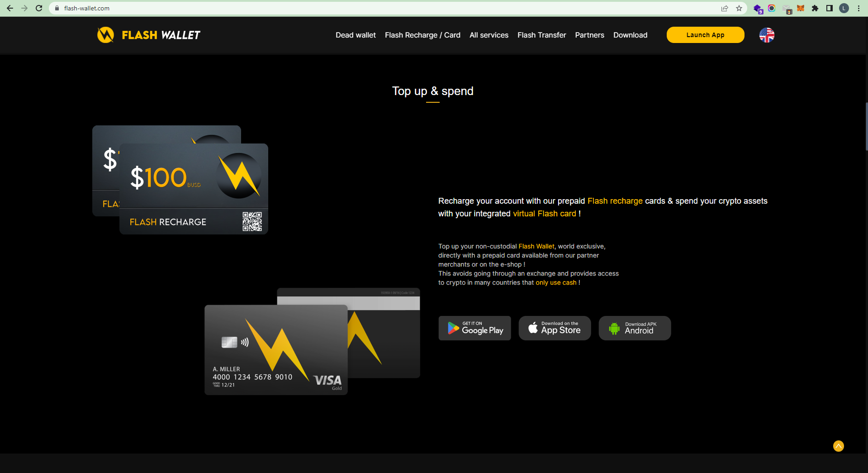Open the Chrome profile avatar
Image resolution: width=868 pixels, height=473 pixels.
844,8
